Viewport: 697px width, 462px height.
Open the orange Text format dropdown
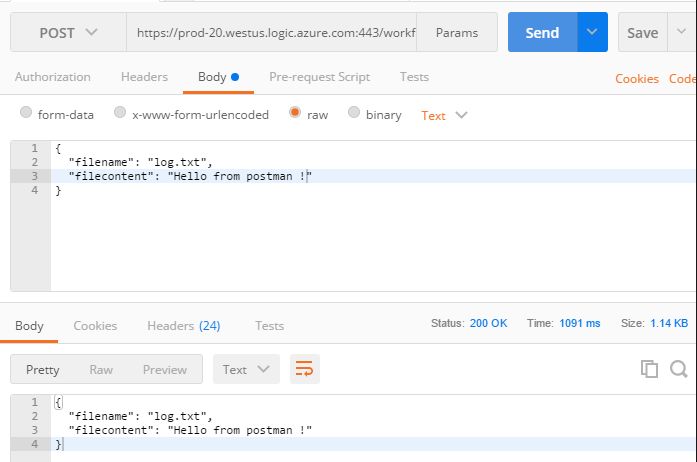tap(444, 115)
